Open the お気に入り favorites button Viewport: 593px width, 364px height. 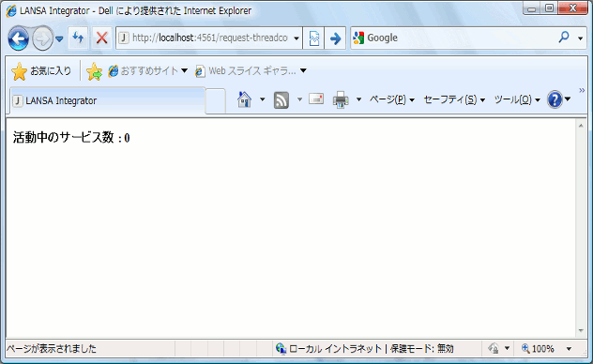click(x=41, y=71)
